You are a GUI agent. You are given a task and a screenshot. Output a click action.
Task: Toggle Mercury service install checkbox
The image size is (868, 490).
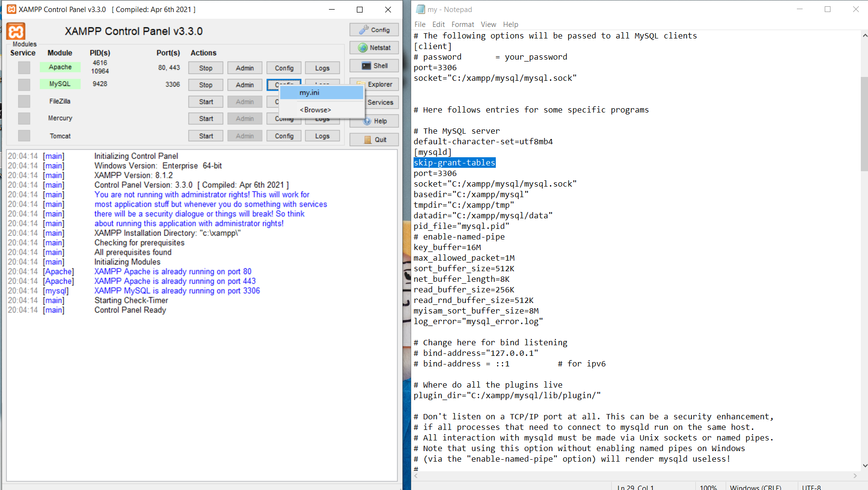point(24,118)
